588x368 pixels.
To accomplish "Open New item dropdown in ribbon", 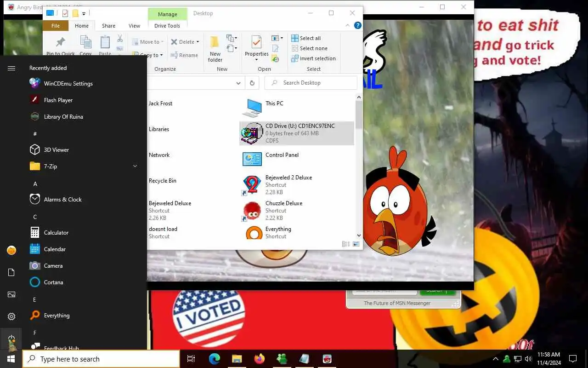I will pyautogui.click(x=232, y=38).
